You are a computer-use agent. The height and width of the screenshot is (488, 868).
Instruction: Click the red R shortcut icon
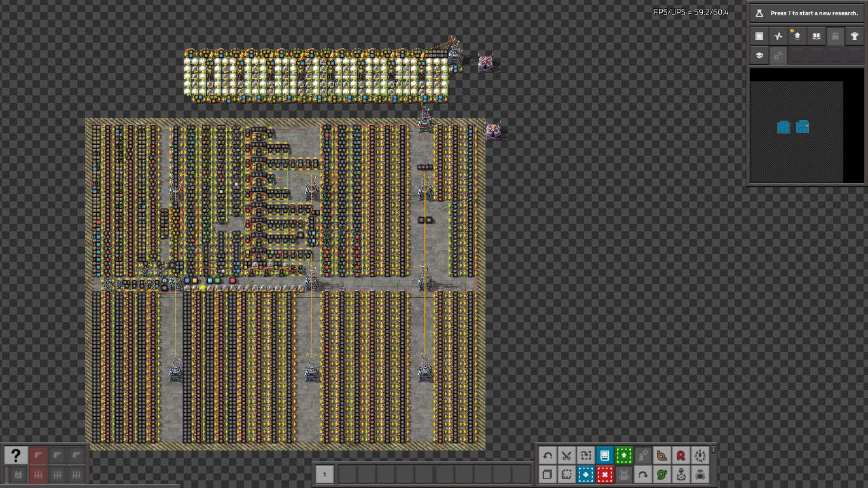pyautogui.click(x=681, y=456)
